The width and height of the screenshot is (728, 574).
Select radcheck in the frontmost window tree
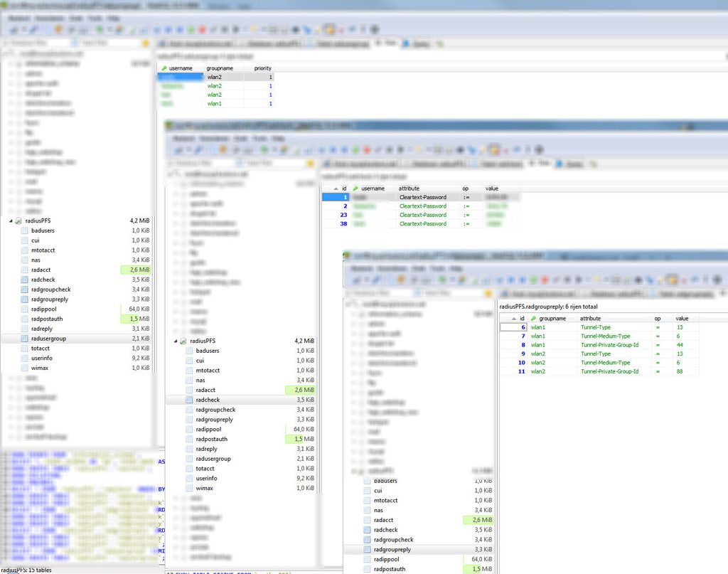click(386, 530)
